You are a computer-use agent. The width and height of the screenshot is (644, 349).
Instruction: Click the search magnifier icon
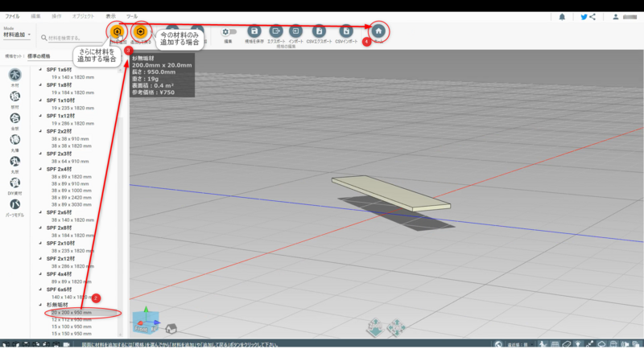coord(44,38)
